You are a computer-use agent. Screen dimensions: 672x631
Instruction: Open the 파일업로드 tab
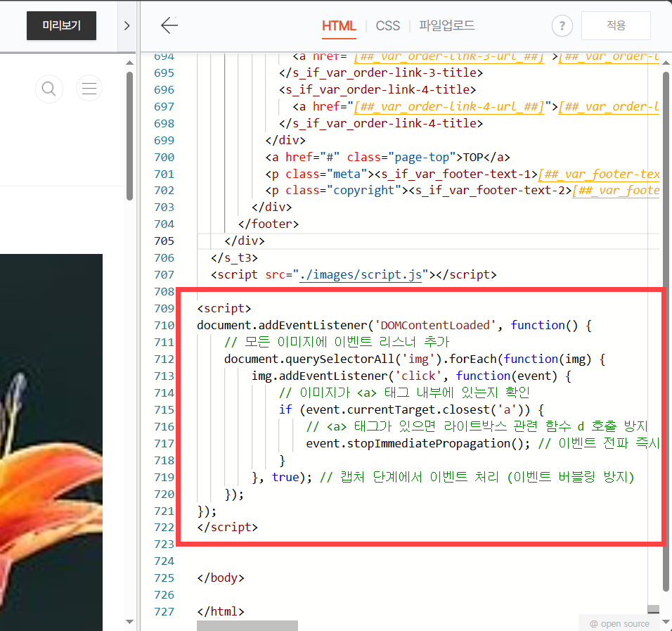tap(446, 26)
